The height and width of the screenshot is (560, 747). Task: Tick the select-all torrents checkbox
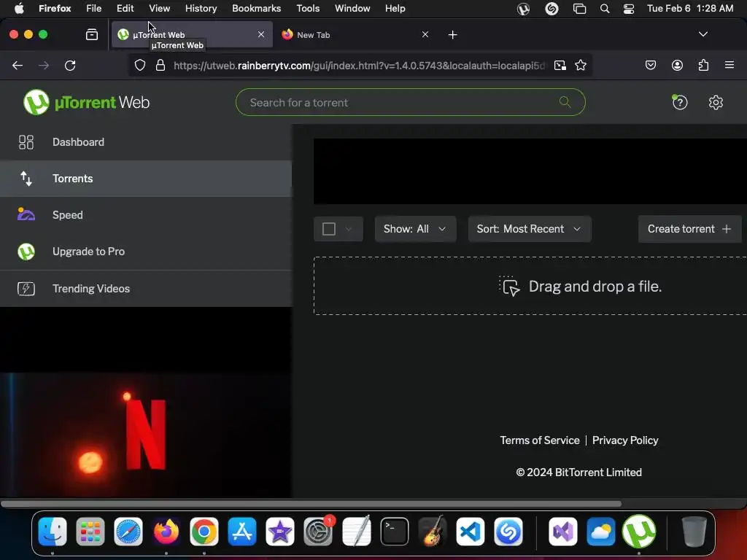click(329, 229)
